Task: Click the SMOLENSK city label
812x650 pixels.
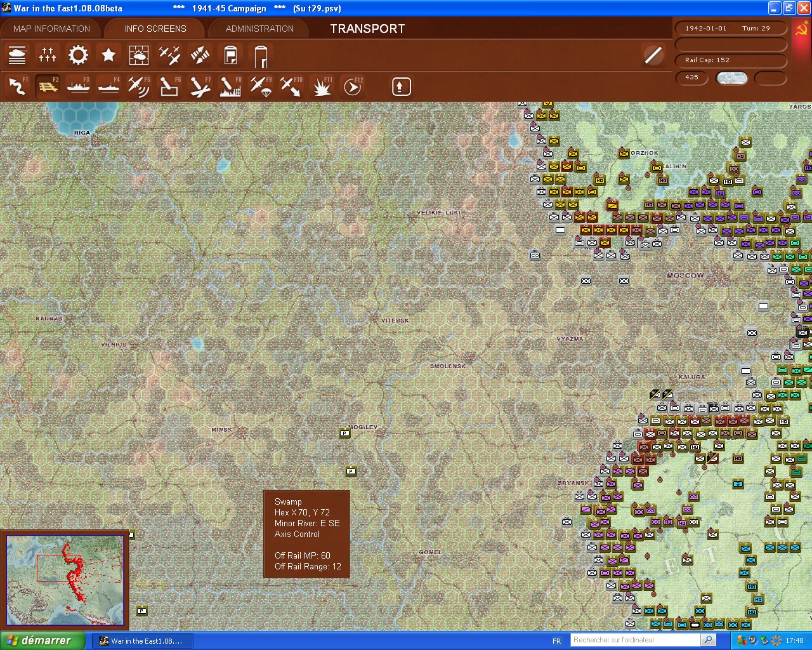Action: (448, 366)
